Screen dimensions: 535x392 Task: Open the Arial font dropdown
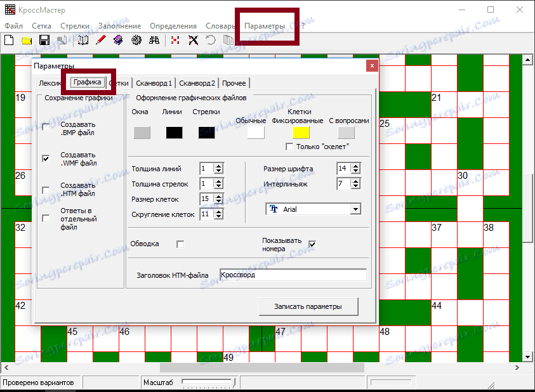pyautogui.click(x=355, y=209)
